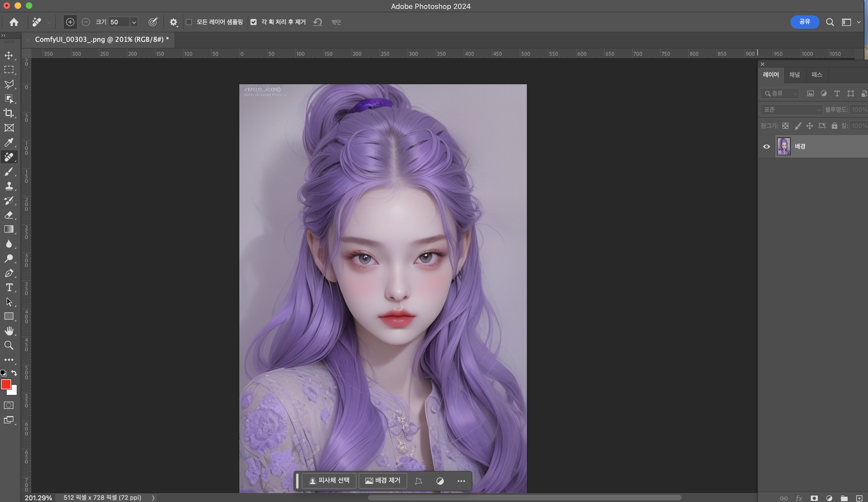This screenshot has width=868, height=502.
Task: Open the brush size dropdown arrow
Action: pos(134,22)
